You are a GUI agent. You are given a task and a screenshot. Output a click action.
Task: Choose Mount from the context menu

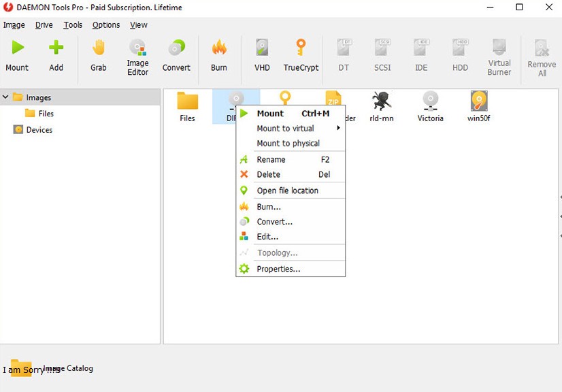[291, 114]
